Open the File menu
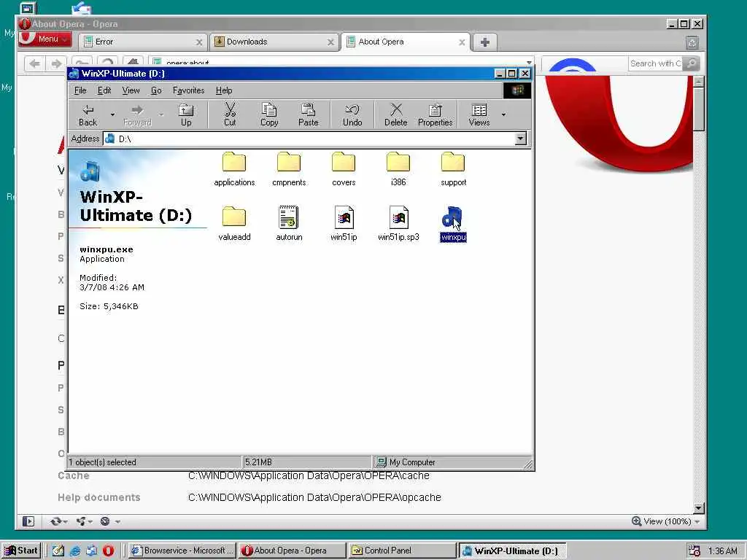 80,90
